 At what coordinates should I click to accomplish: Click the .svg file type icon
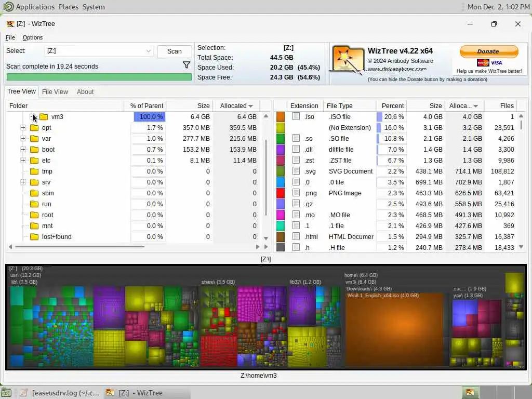[x=296, y=171]
